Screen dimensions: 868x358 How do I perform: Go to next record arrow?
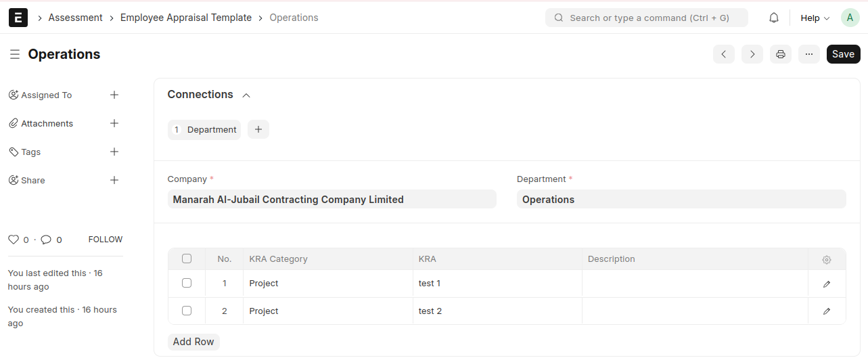tap(752, 54)
